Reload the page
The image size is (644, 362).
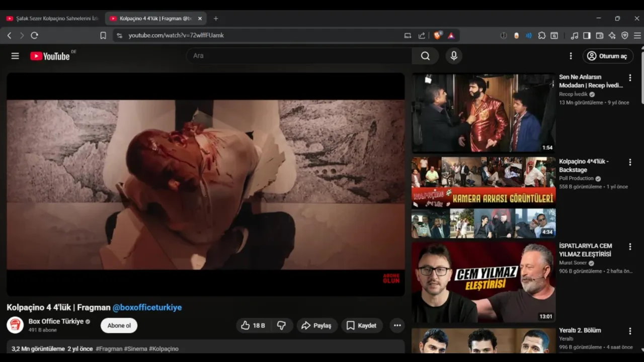click(34, 35)
